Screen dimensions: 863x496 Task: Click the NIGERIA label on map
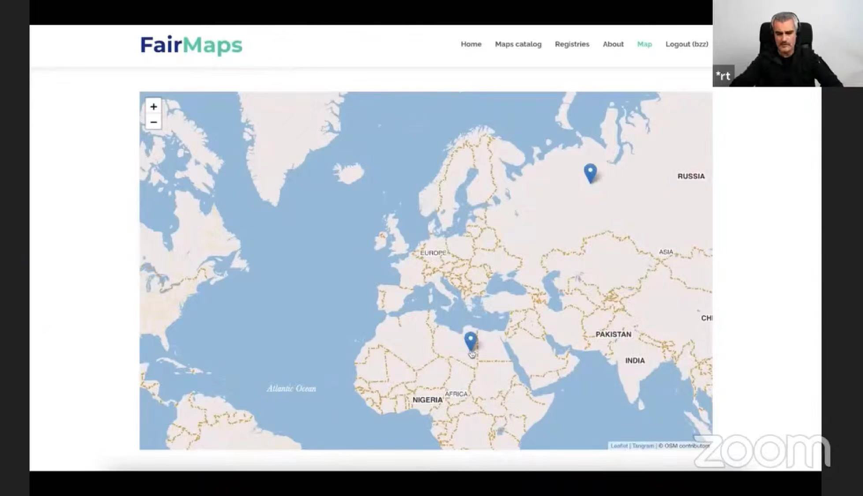tap(428, 400)
